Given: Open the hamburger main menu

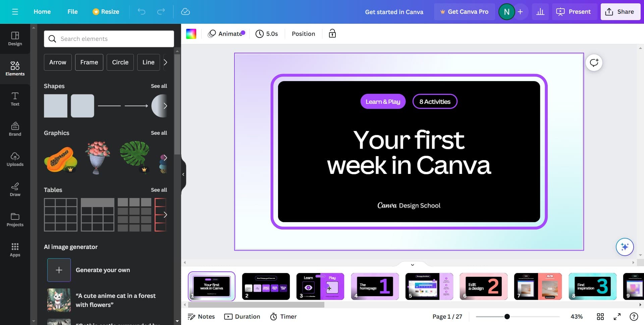Looking at the screenshot, I should tap(15, 12).
